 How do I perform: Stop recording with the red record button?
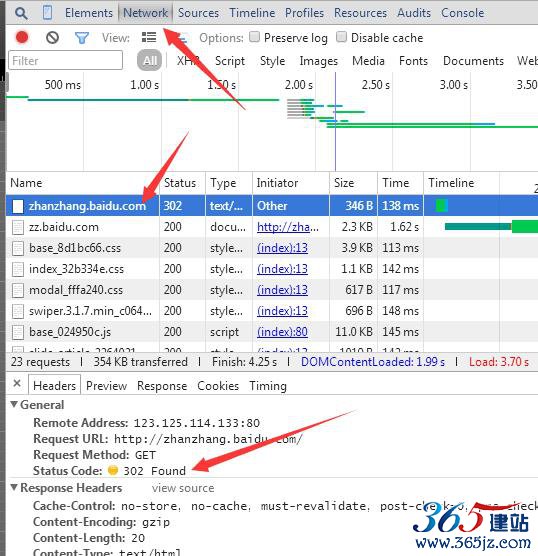(x=22, y=37)
